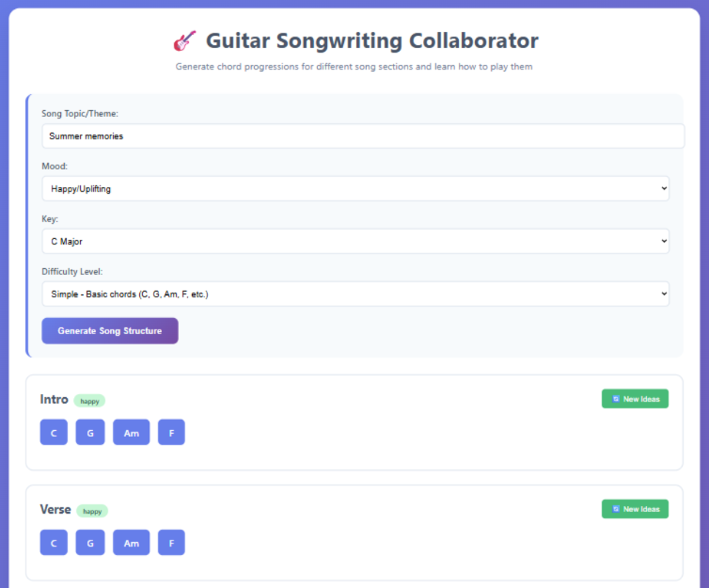Click the guitar icon in the title
The image size is (709, 588).
184,41
